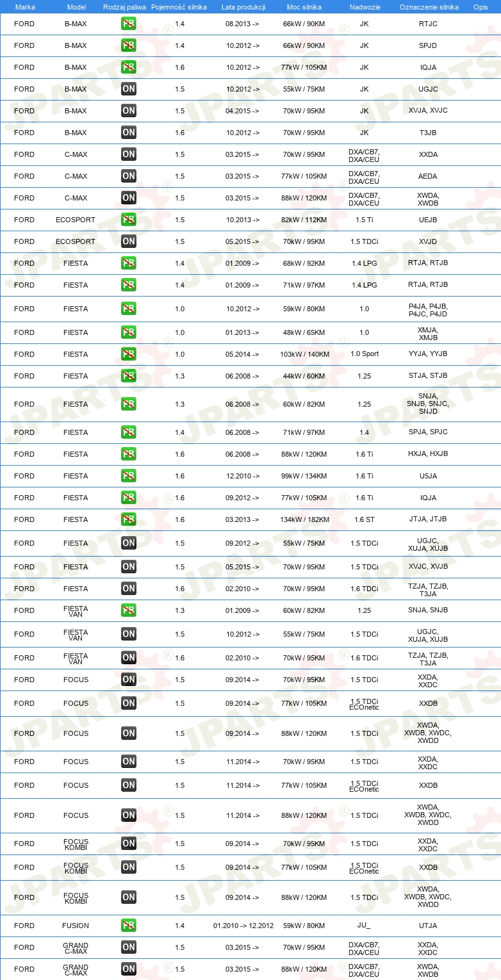Click the Rodzaj paliwa column header

click(x=124, y=6)
